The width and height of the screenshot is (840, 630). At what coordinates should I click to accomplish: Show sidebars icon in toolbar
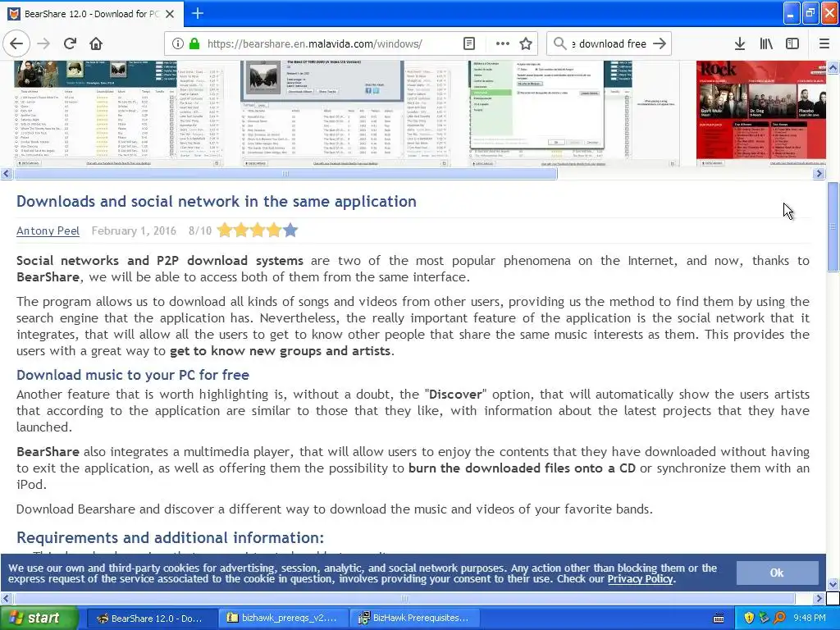792,43
